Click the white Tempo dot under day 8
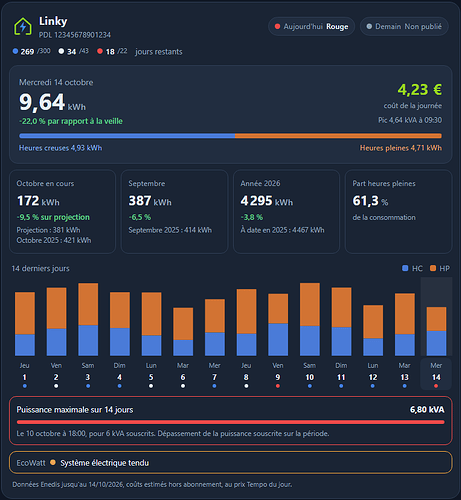The image size is (461, 500). 246,386
